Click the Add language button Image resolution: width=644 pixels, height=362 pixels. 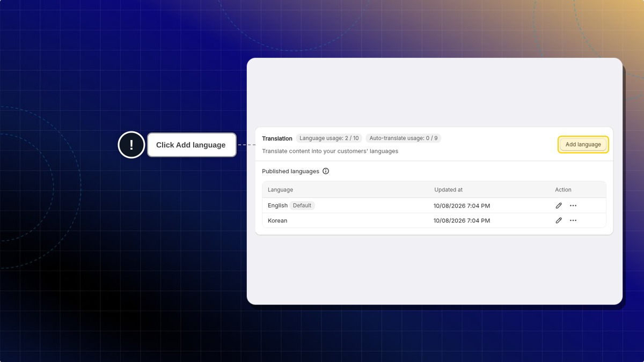583,144
